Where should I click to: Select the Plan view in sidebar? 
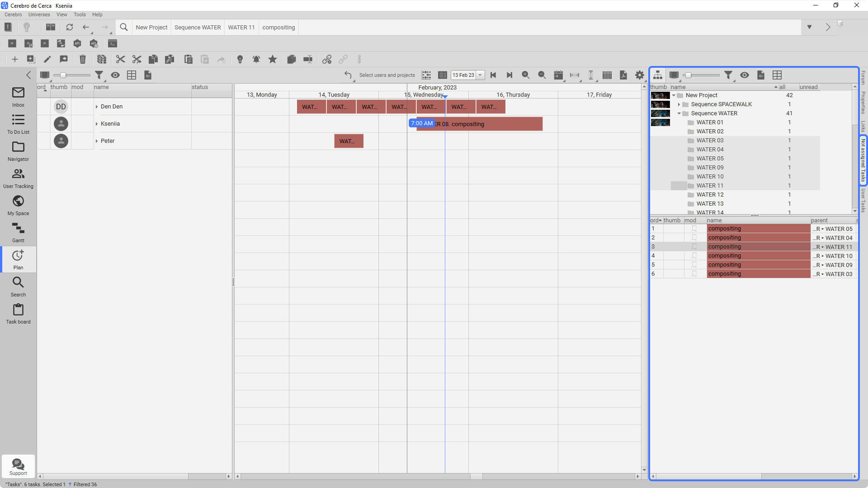(x=18, y=259)
